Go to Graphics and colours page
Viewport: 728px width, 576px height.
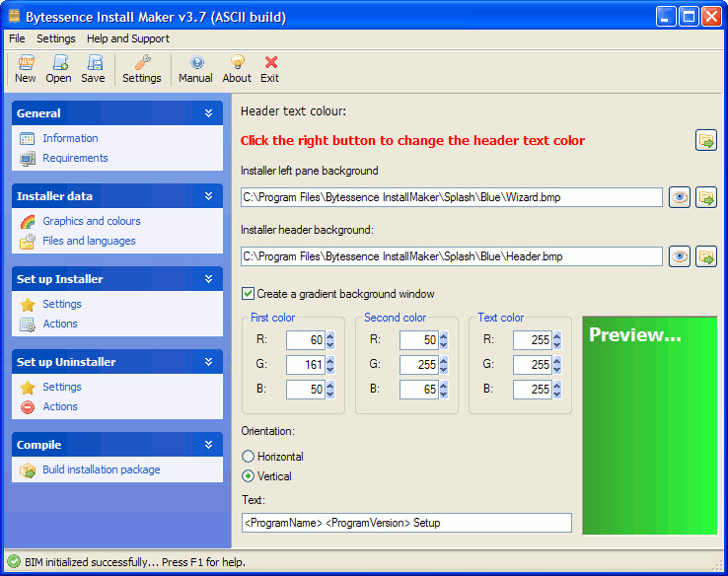[x=92, y=221]
